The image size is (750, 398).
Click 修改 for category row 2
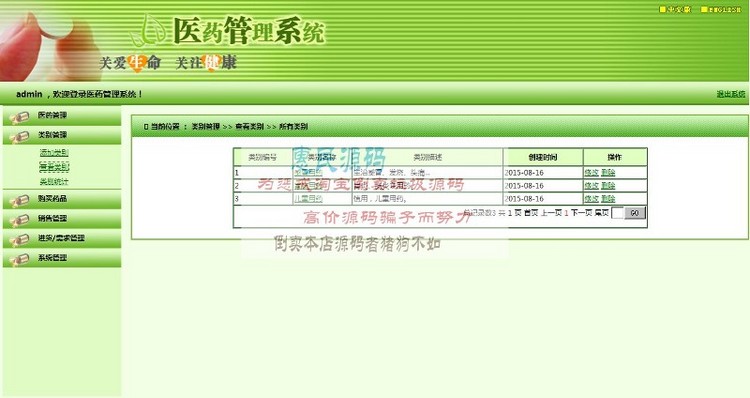[591, 186]
